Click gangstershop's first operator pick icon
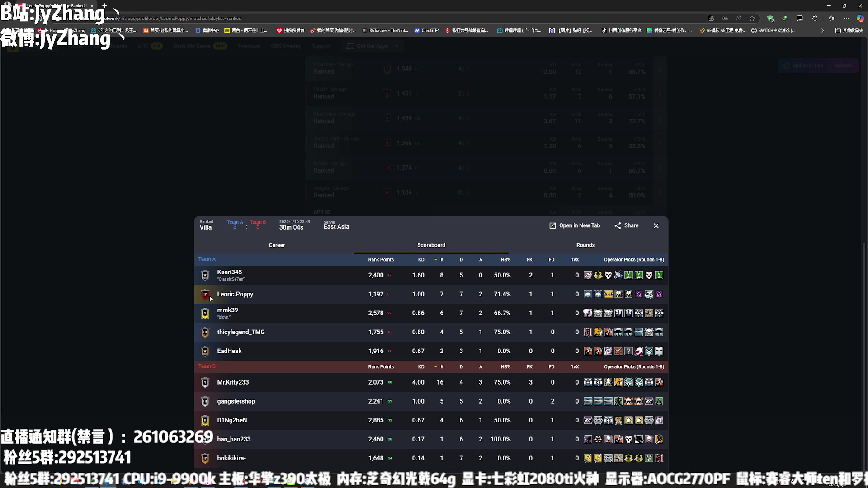The width and height of the screenshot is (868, 488). coord(588,401)
